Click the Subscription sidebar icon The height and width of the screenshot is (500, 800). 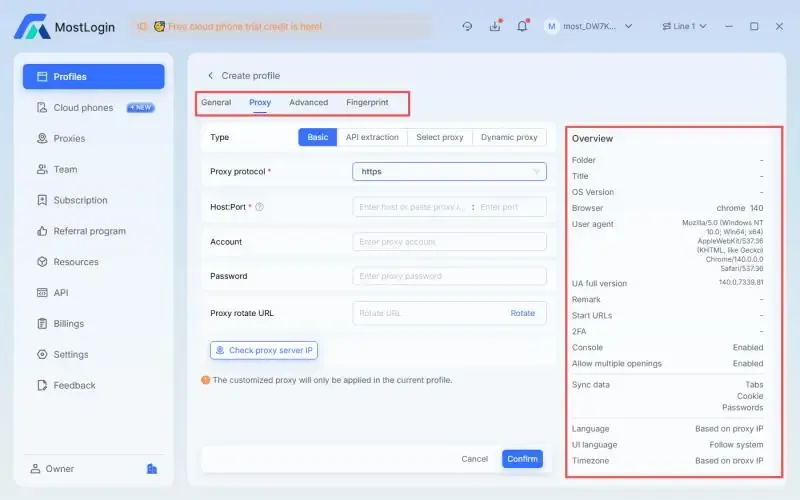point(42,200)
